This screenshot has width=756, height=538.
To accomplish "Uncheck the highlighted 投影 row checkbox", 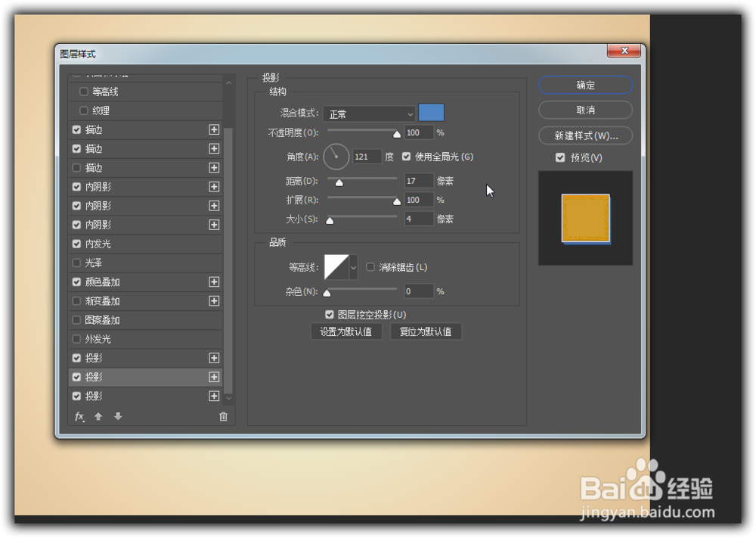I will 76,377.
